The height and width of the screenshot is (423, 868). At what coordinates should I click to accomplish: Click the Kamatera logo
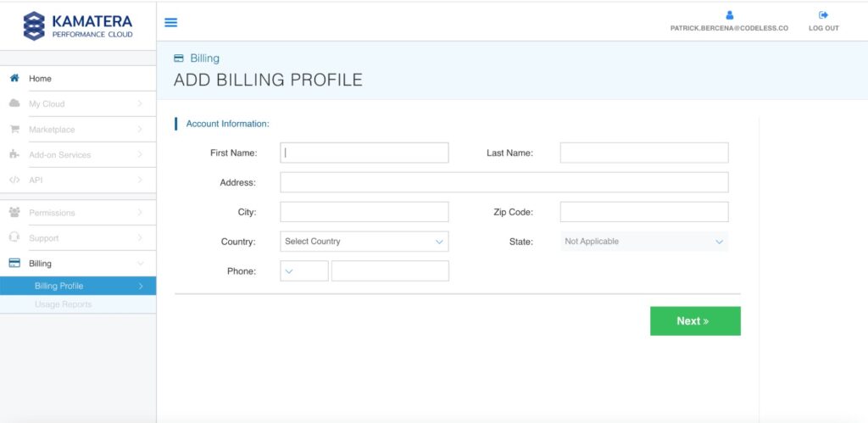point(78,25)
